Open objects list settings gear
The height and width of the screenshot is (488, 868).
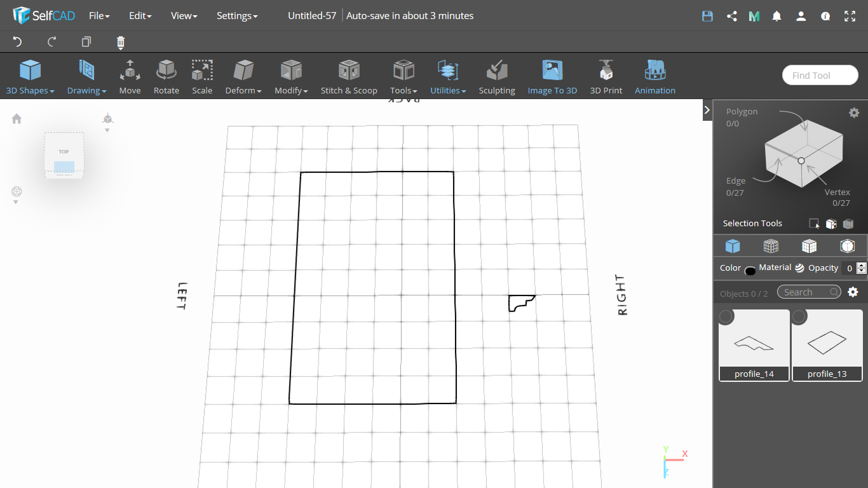click(x=853, y=292)
